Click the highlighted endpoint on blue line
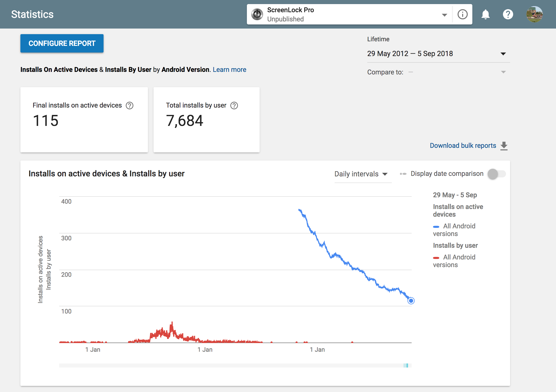556x392 pixels. click(x=411, y=301)
